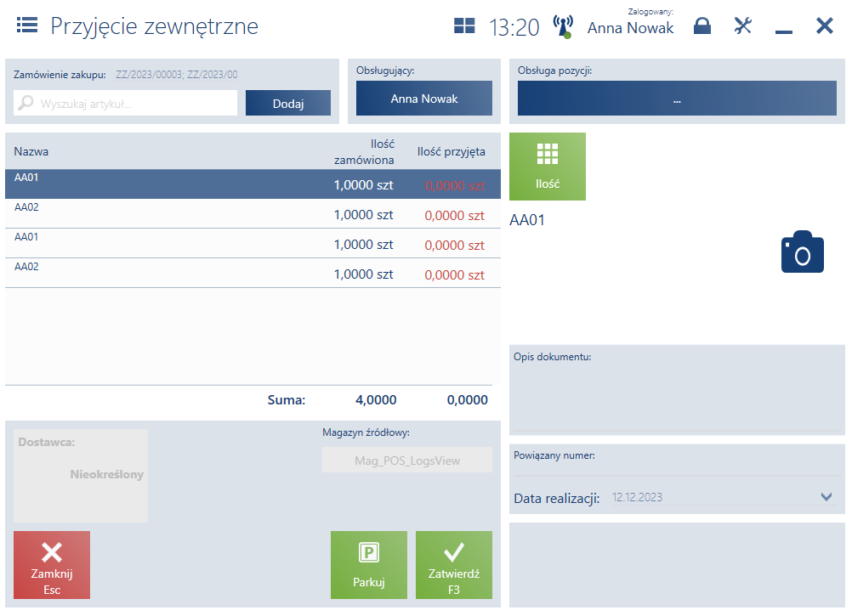
Task: Click the Ilość przyjęta column header
Action: [451, 151]
